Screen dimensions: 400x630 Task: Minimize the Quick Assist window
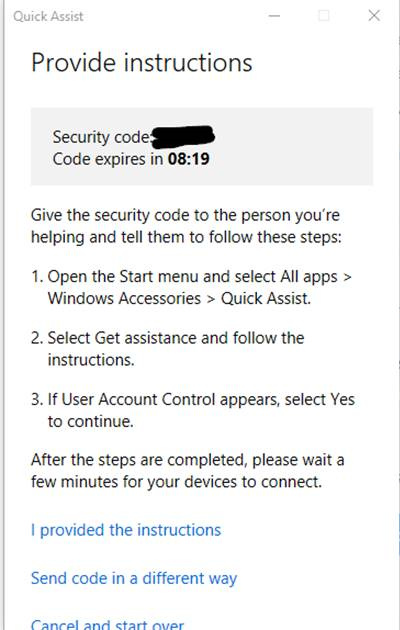[x=274, y=16]
